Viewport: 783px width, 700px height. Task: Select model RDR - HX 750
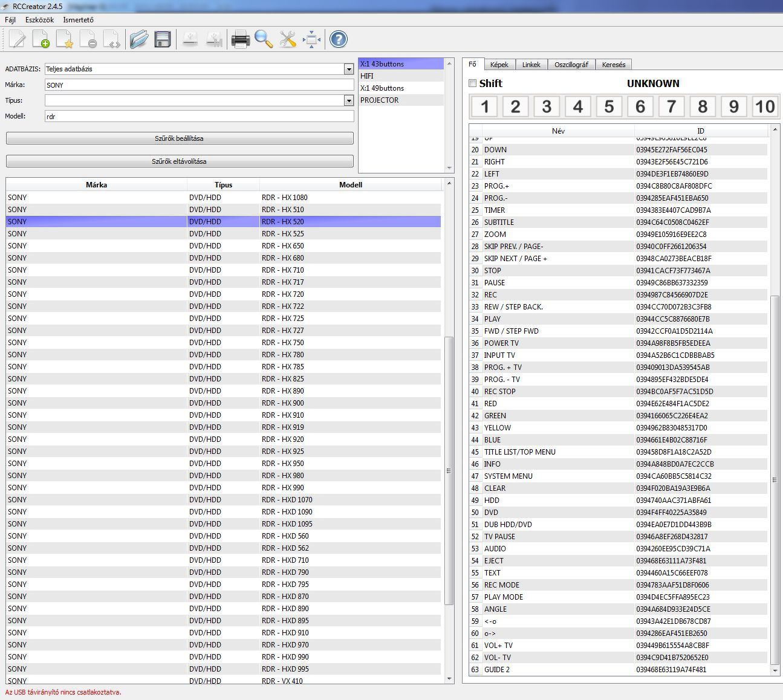coord(224,343)
